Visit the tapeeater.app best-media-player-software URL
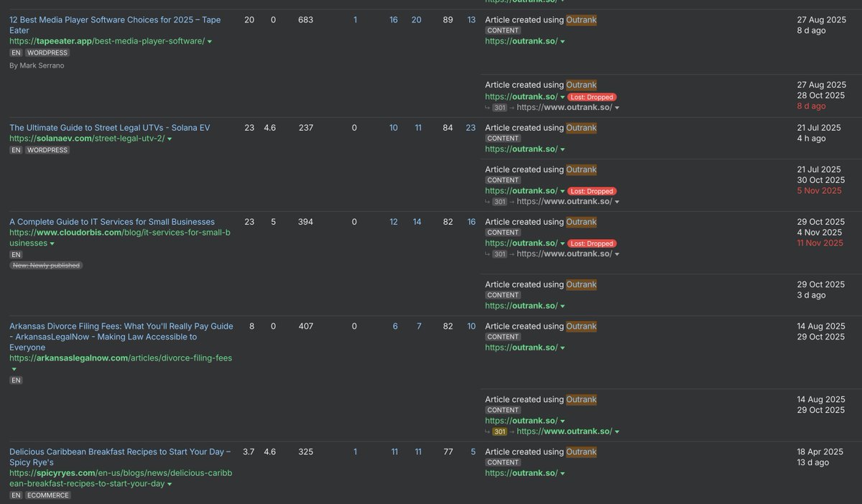Image resolution: width=862 pixels, height=504 pixels. pos(107,42)
